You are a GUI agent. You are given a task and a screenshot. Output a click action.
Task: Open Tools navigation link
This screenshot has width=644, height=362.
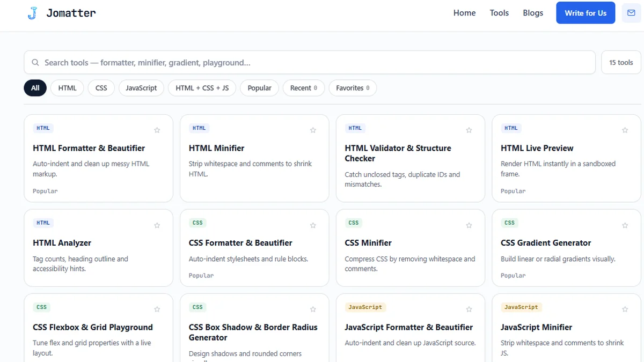point(499,13)
